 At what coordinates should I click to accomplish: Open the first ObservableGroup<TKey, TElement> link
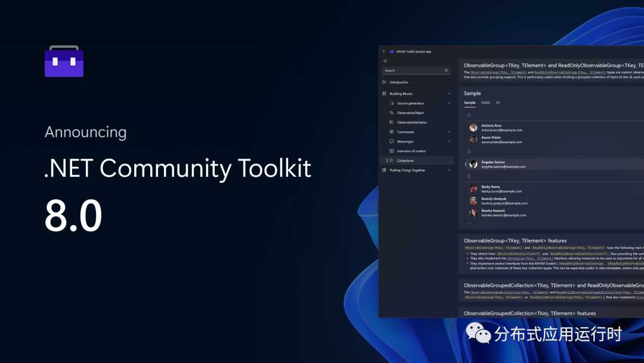(x=498, y=72)
